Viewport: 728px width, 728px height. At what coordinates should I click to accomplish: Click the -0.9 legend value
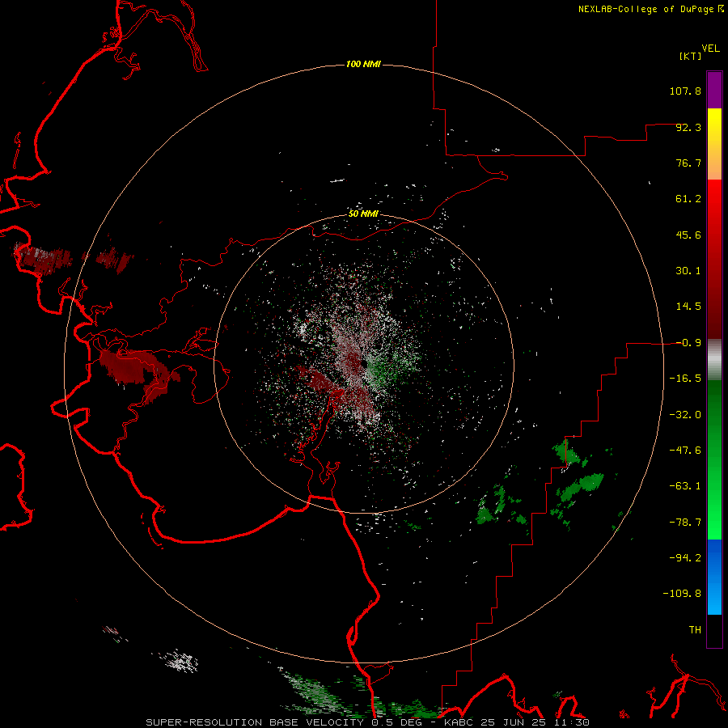coord(688,343)
